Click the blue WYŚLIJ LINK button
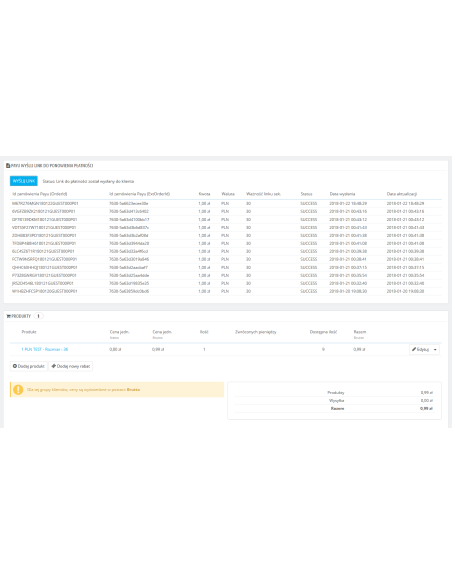 23,181
